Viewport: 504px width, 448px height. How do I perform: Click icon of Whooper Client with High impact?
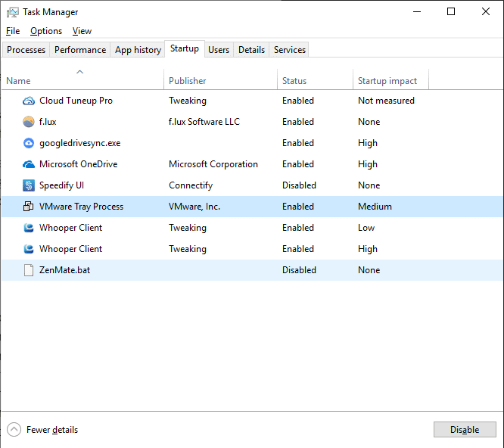coord(29,249)
